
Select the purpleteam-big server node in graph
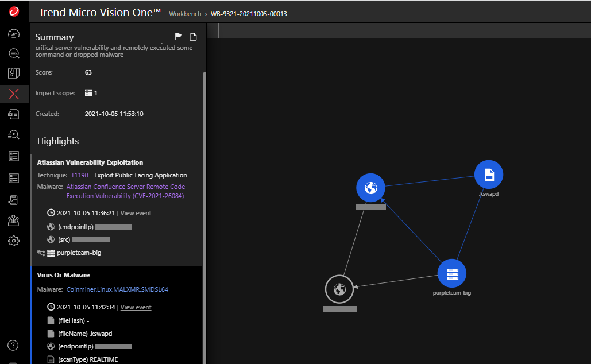(451, 273)
